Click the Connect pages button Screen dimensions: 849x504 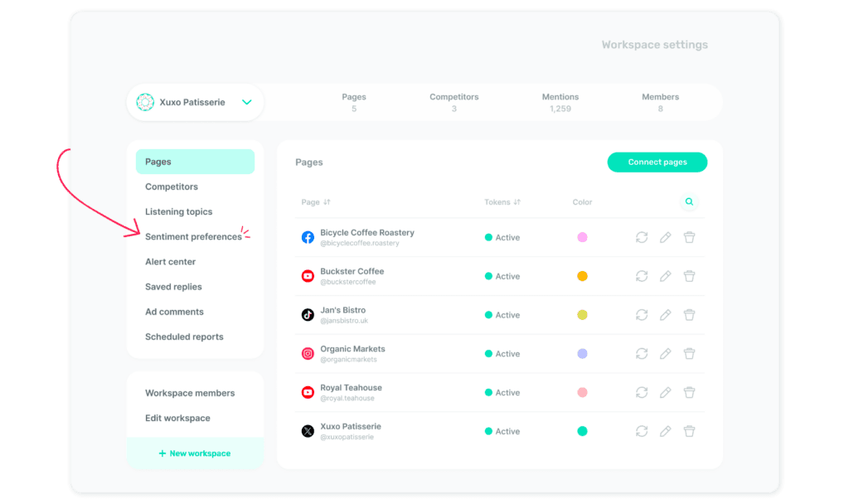pos(657,162)
